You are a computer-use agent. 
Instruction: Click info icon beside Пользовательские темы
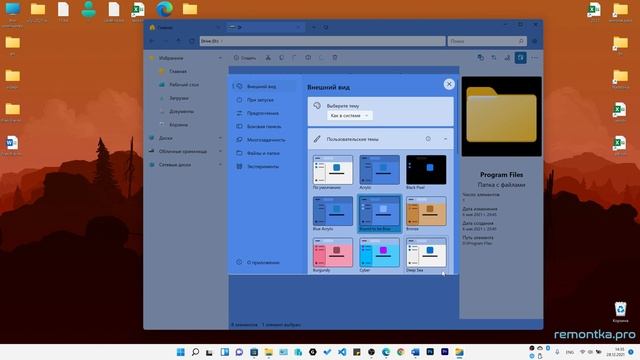(x=428, y=139)
